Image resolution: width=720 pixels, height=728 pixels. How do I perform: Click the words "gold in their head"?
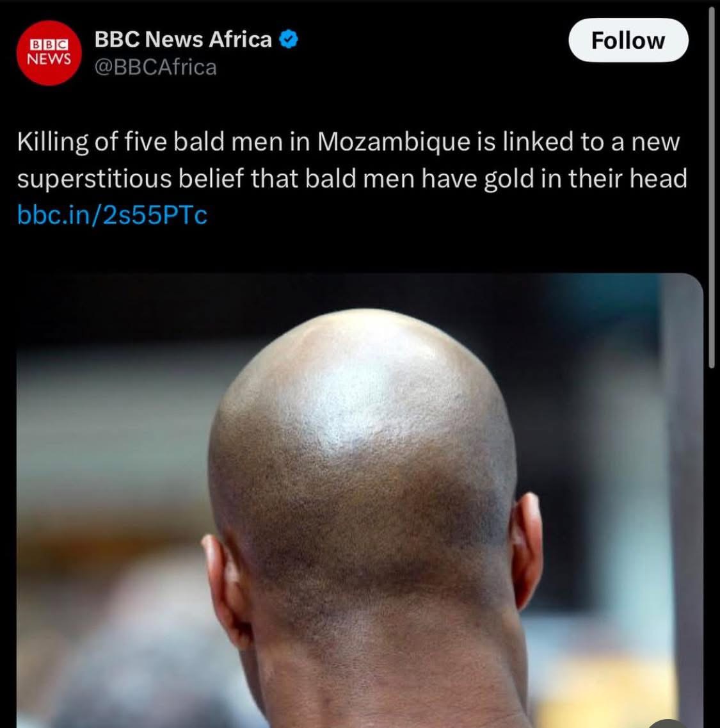[586, 179]
